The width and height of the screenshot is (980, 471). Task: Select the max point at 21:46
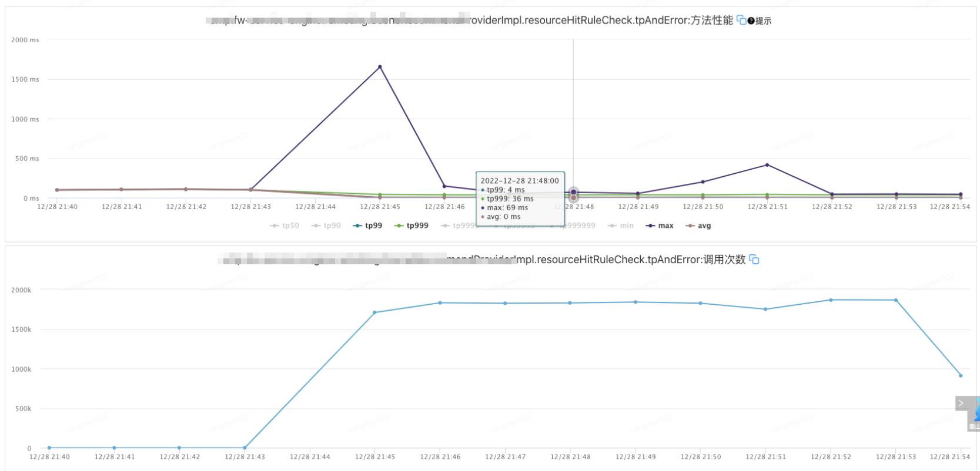coord(444,186)
